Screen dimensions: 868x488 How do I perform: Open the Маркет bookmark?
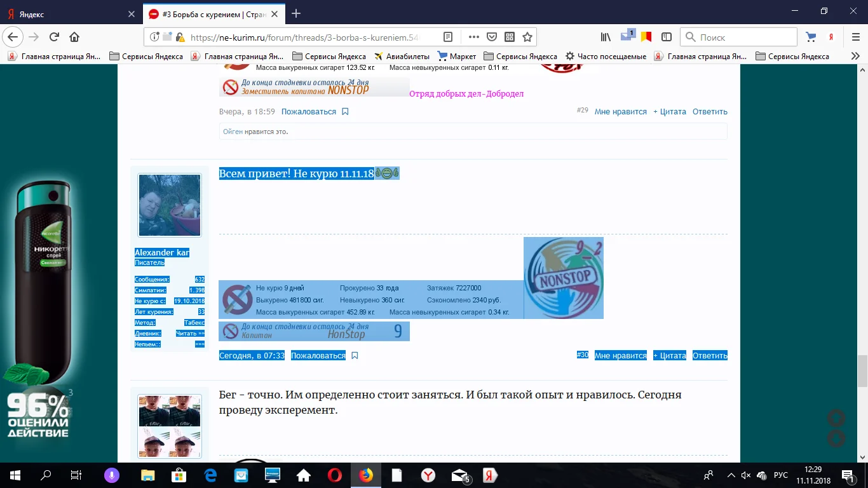(456, 57)
